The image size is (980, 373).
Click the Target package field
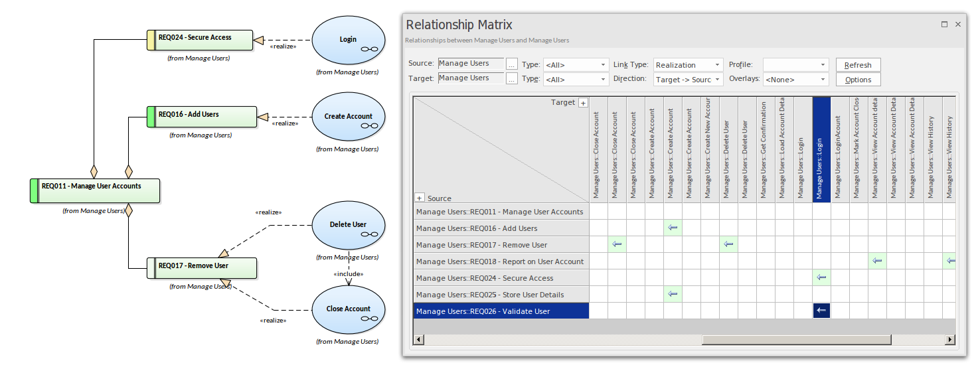[470, 78]
